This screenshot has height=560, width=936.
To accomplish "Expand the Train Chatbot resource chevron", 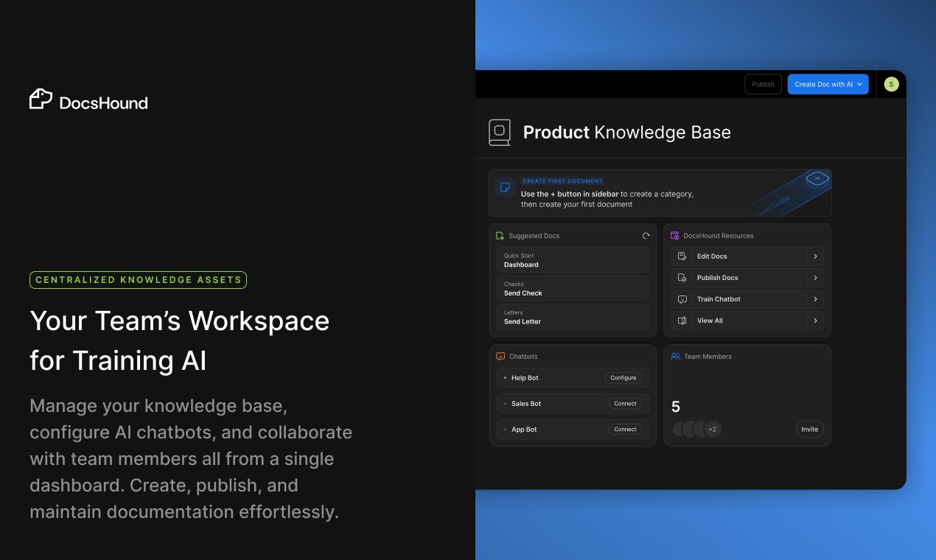I will (x=815, y=299).
